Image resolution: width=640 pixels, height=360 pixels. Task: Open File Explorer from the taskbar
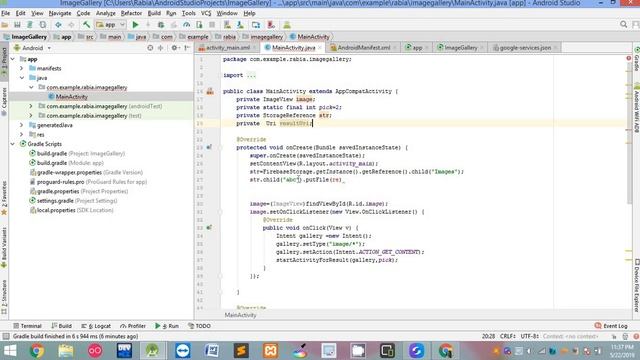(66, 351)
